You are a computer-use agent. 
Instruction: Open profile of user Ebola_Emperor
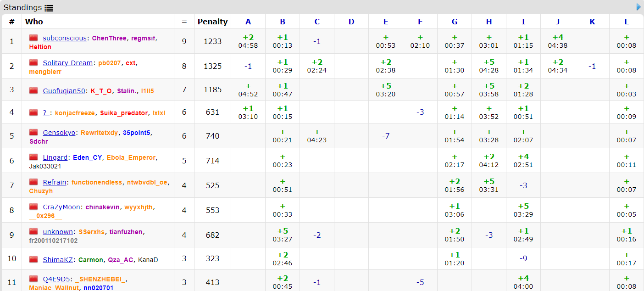(131, 157)
